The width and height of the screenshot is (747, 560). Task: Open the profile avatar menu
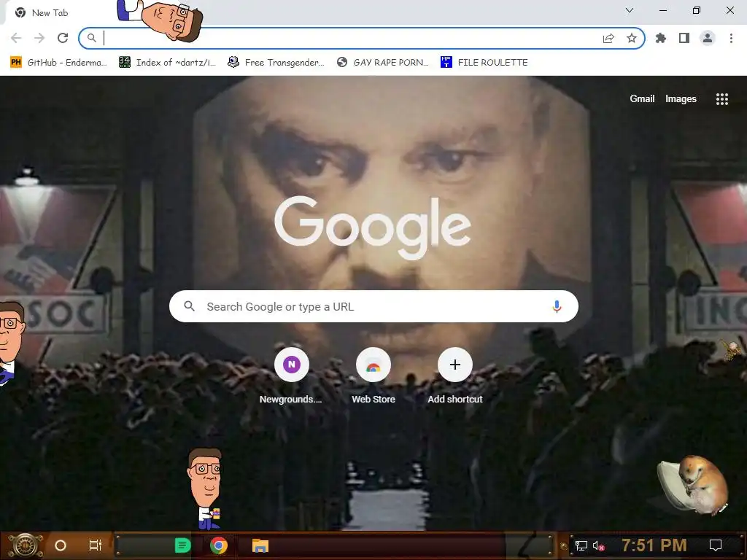pos(708,38)
